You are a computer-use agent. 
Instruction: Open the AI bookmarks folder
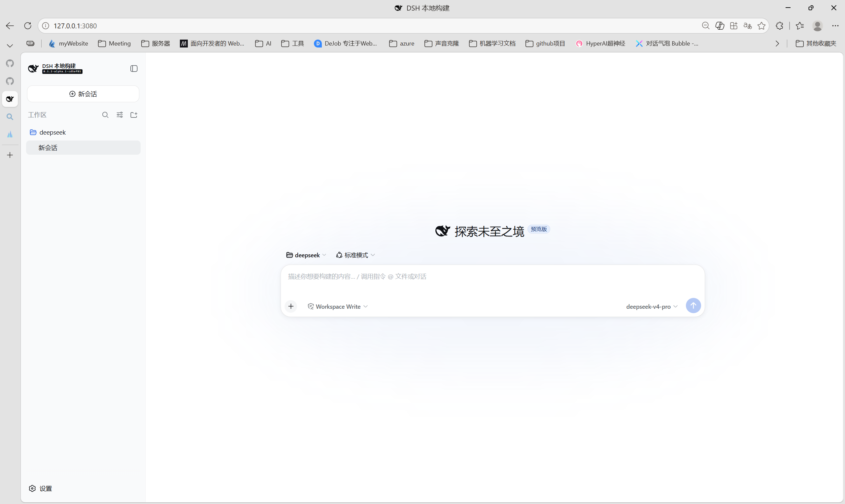[263, 44]
